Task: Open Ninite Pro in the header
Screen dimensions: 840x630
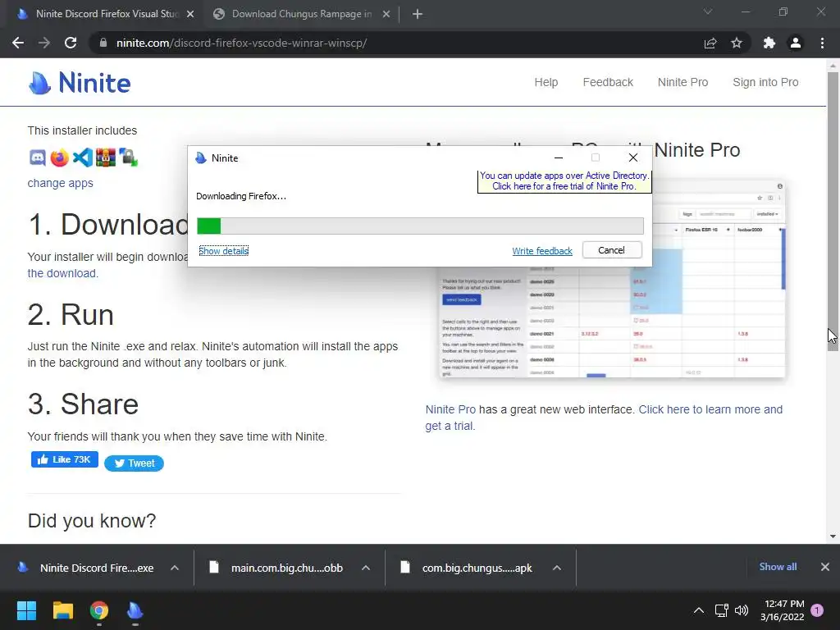Action: [683, 83]
